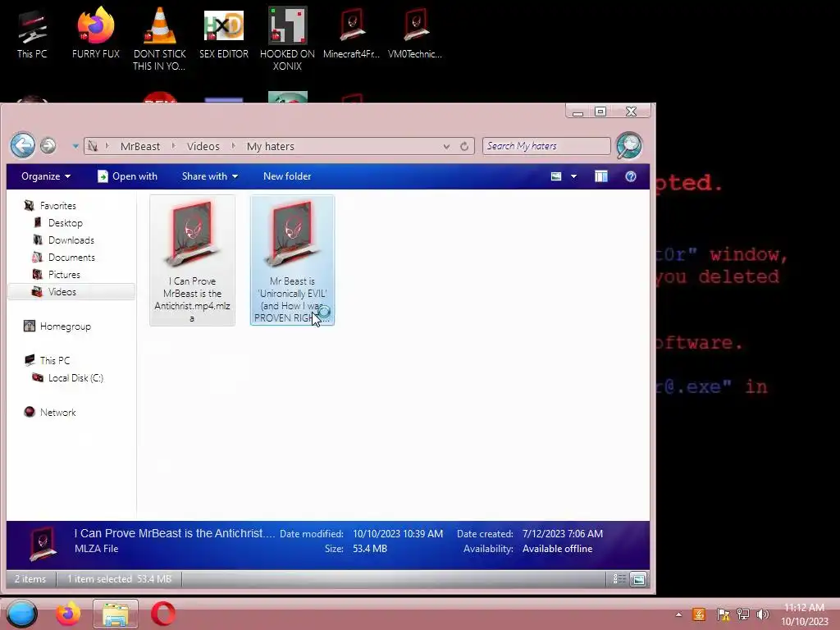
Task: Select Mr Beast is 'Unironically EVIL' file
Action: click(293, 260)
